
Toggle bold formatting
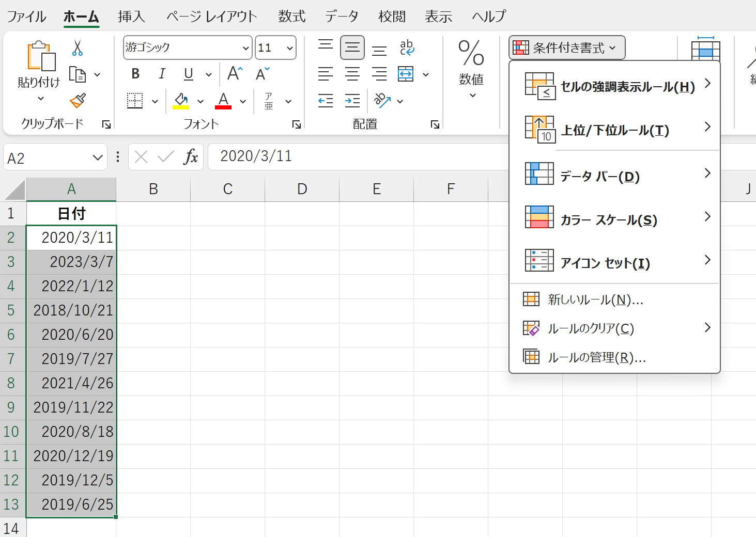coord(135,74)
